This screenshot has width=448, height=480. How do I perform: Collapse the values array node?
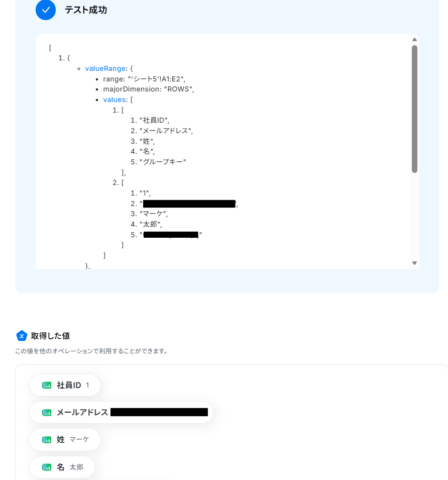[x=115, y=100]
